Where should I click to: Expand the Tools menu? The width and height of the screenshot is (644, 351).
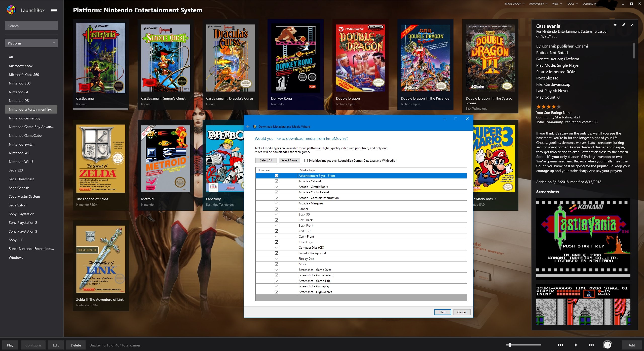[x=572, y=4]
